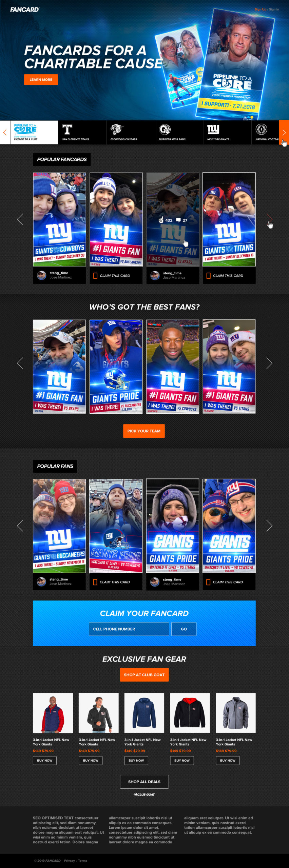Screen dimensions: 289x868
Task: Click the like count icon showing 432
Action: click(161, 220)
